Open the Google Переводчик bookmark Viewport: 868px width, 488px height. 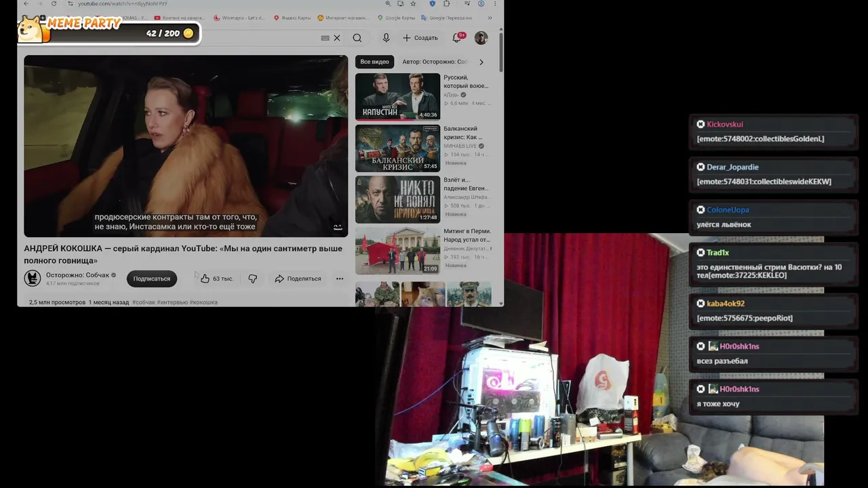point(447,18)
